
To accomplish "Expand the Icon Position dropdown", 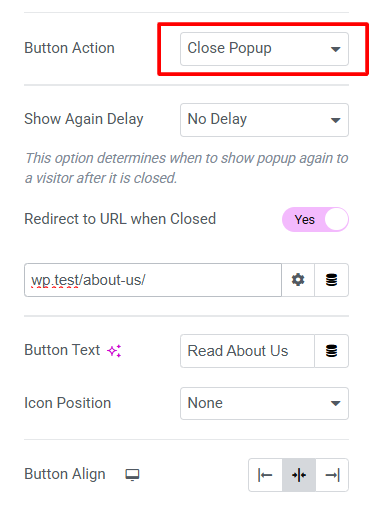I will (265, 403).
